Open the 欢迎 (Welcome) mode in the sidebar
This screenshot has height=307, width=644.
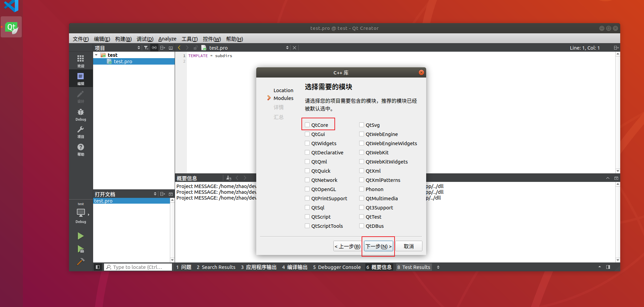[x=81, y=61]
